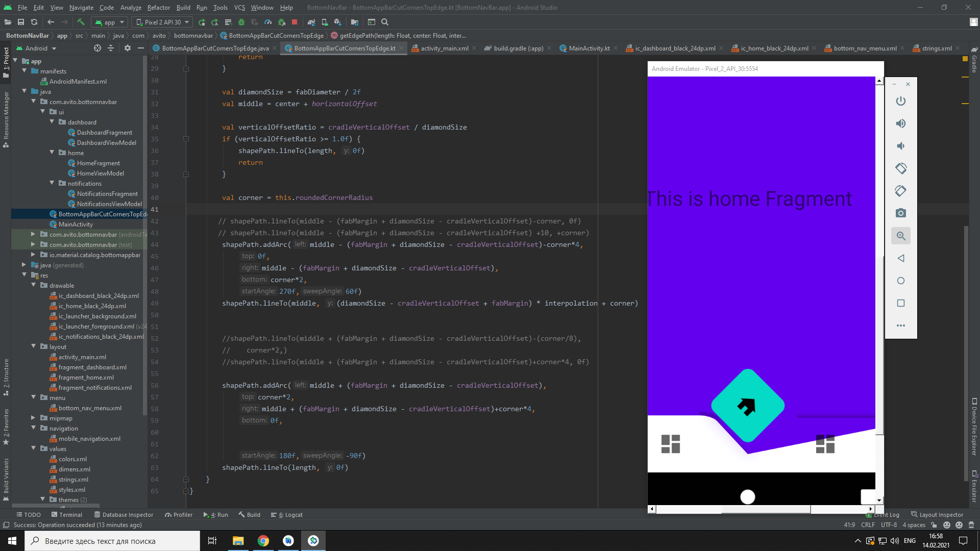This screenshot has width=980, height=551.
Task: Collapse the layout folder
Action: tap(33, 346)
